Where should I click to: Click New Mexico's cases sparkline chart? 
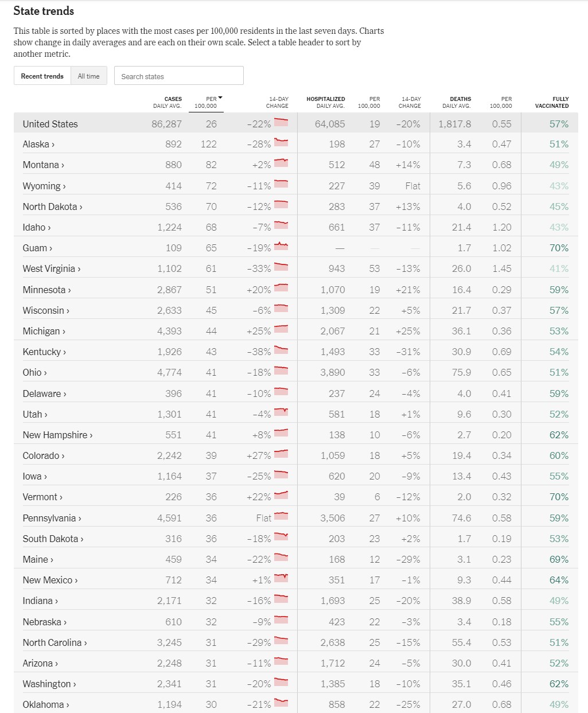281,578
